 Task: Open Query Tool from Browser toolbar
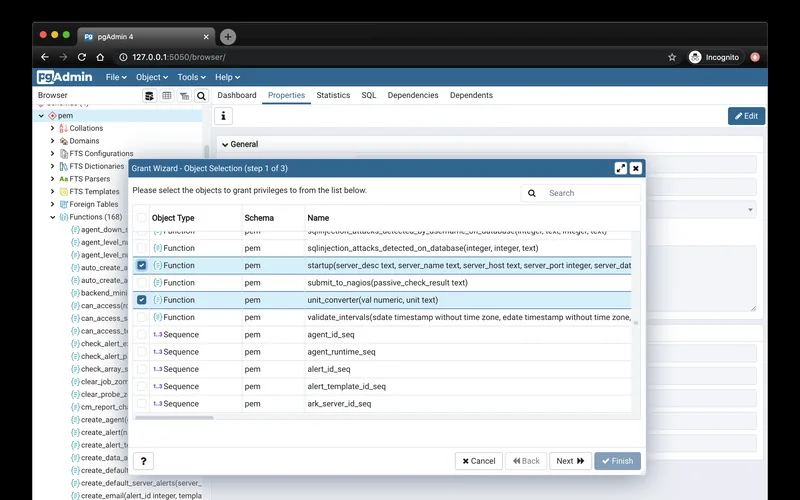tap(149, 95)
